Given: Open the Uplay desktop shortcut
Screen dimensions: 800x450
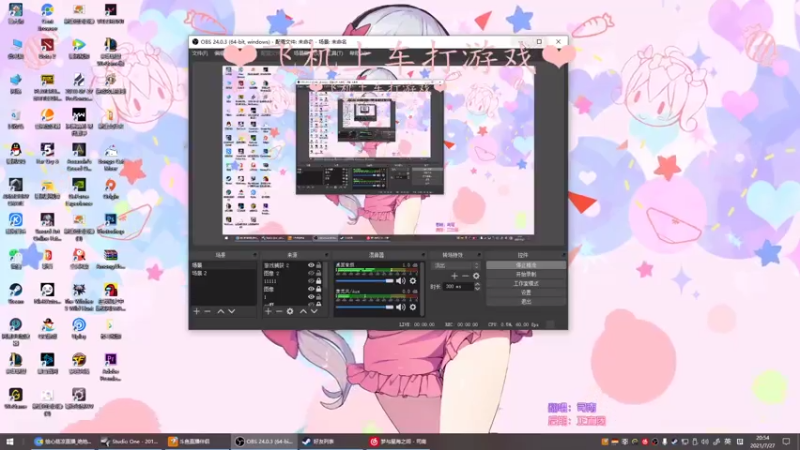Looking at the screenshot, I should (79, 328).
